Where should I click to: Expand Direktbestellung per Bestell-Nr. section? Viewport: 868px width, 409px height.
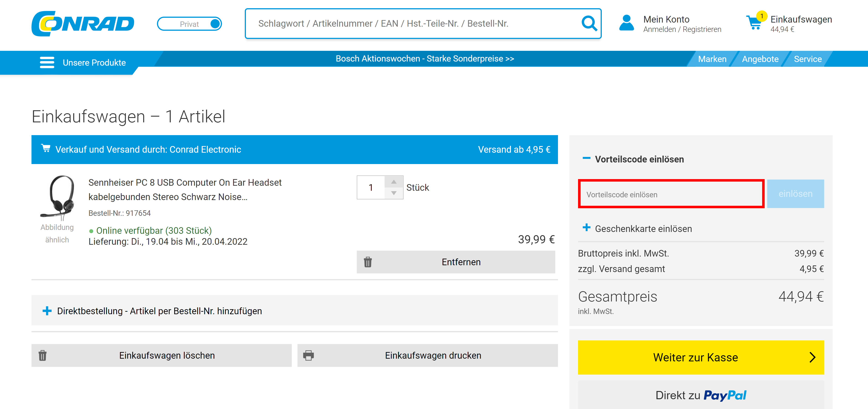coord(47,311)
